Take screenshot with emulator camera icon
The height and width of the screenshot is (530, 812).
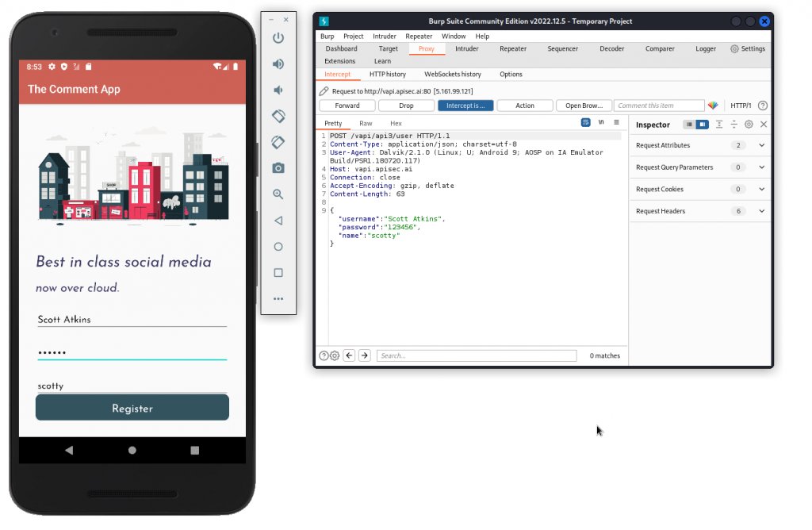(x=278, y=168)
